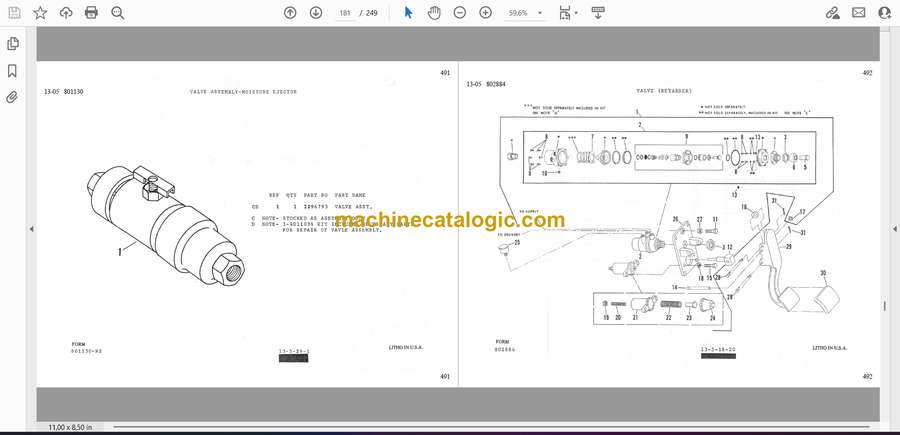Open share with others person icon
Screen dimensions: 900x435
point(885,13)
